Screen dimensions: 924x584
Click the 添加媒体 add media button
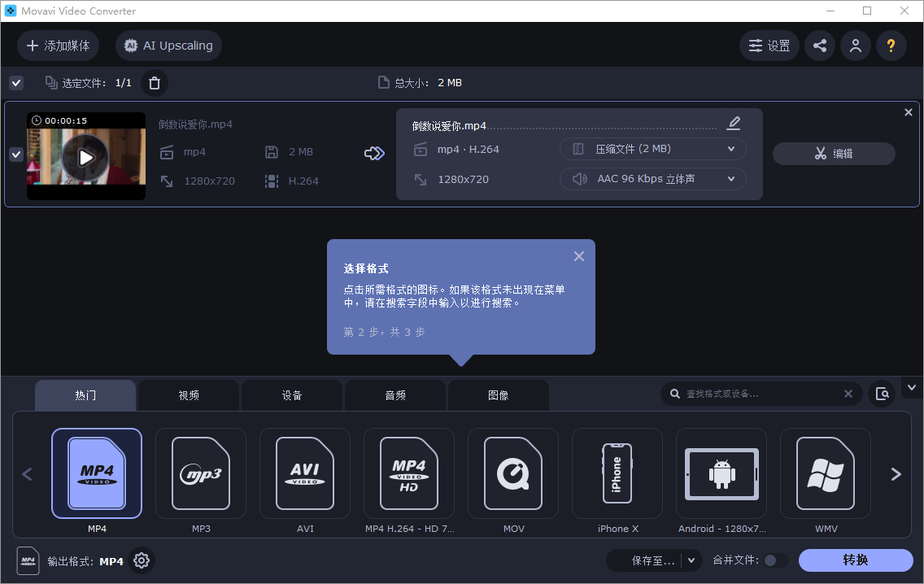coord(58,46)
